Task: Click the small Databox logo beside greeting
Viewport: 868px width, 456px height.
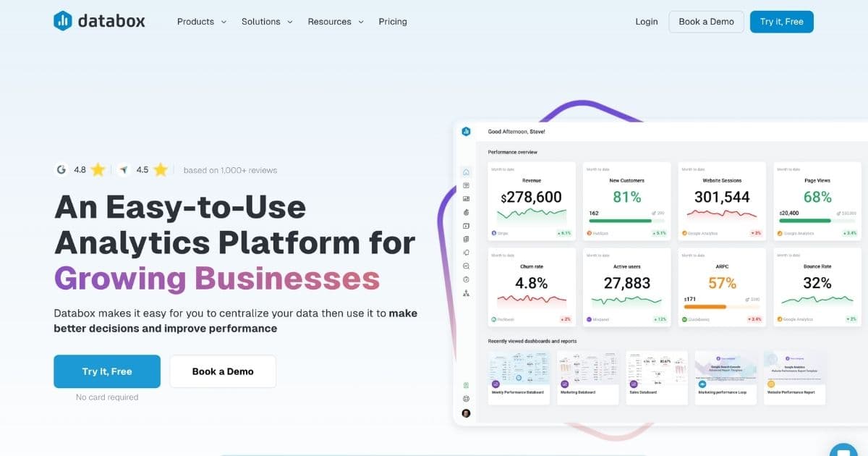Action: pos(466,132)
